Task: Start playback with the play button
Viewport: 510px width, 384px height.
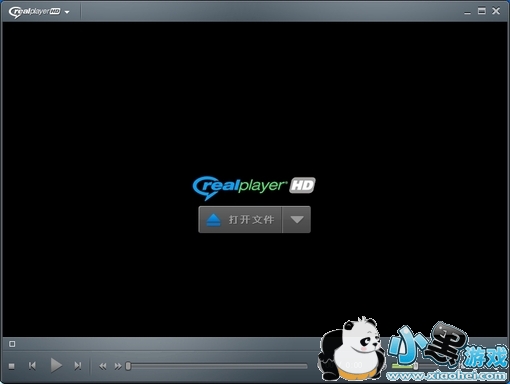Action: tap(56, 365)
